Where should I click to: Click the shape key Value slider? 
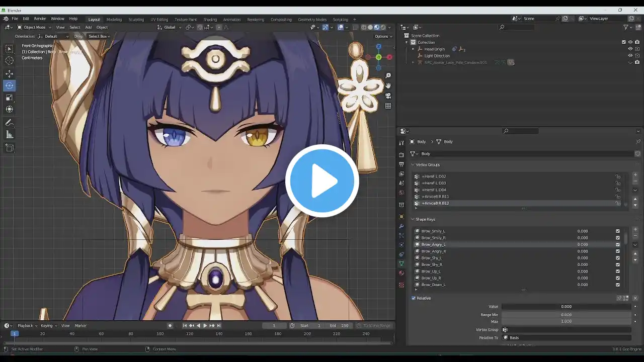pos(566,306)
